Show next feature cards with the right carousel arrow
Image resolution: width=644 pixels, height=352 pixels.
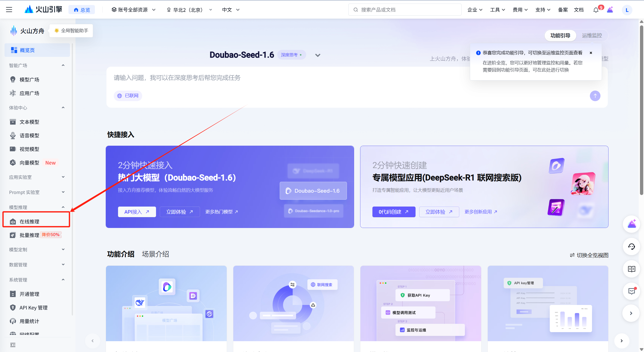[x=622, y=341]
